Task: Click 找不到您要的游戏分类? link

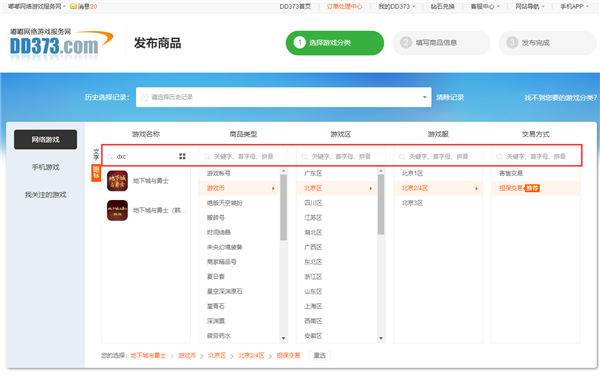Action: (561, 98)
